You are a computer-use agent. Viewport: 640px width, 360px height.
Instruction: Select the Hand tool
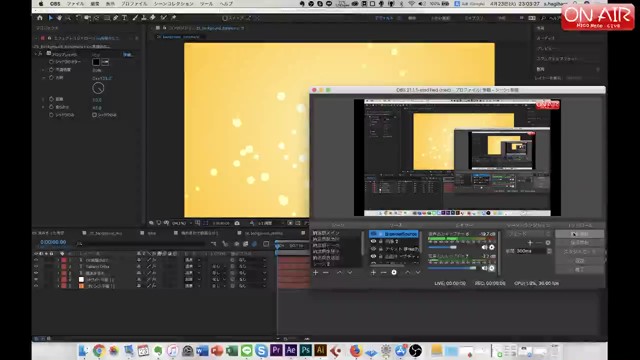click(60, 18)
